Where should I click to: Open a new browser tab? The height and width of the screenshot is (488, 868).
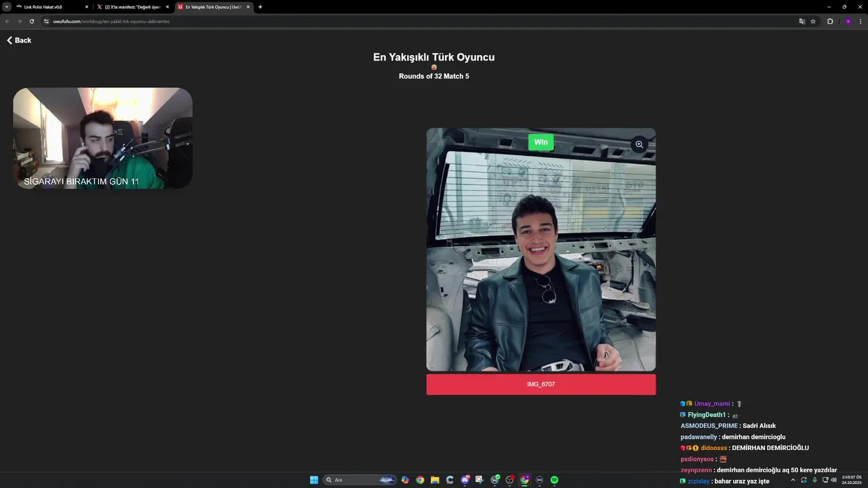click(x=260, y=7)
